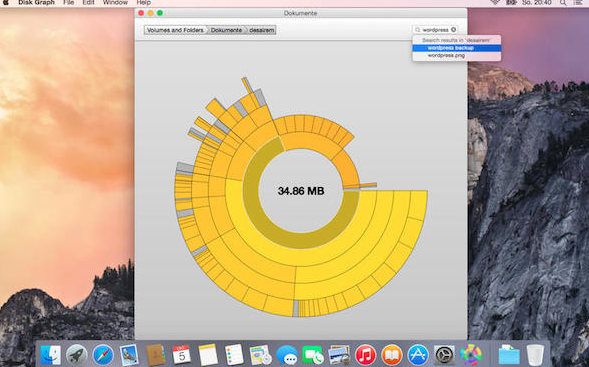Open the Edit menu
Screen dimensions: 589x367
click(88, 2)
